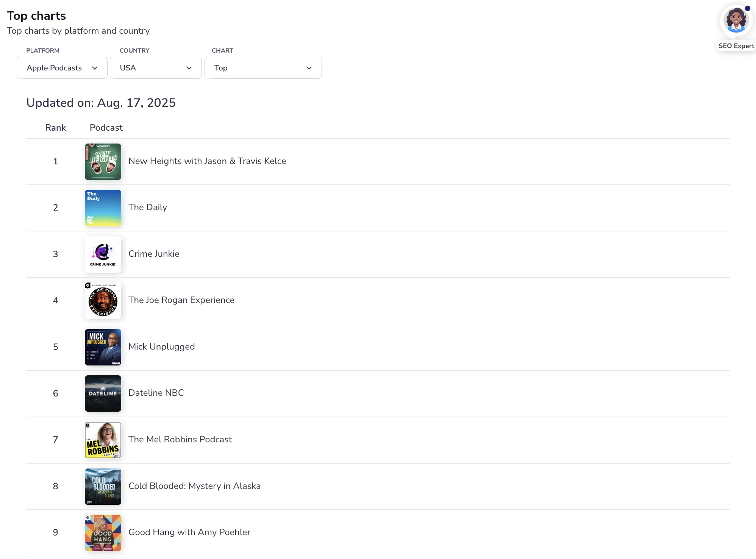Click the PLATFORM field label
This screenshot has height=559, width=756.
click(x=43, y=50)
